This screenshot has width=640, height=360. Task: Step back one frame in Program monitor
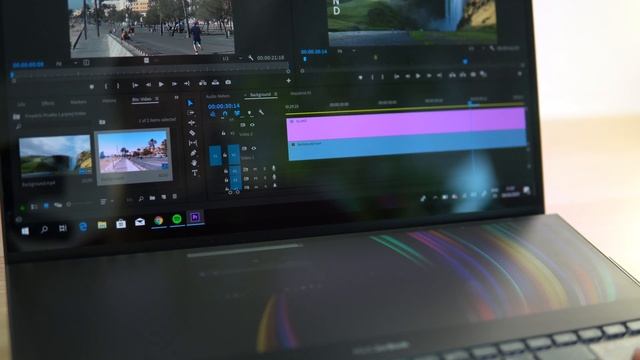[407, 76]
